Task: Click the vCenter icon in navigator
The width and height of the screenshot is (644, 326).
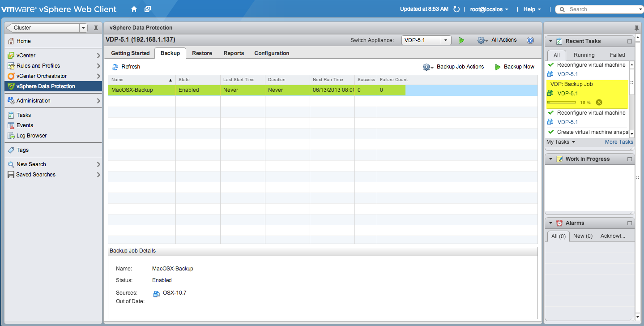Action: (11, 56)
